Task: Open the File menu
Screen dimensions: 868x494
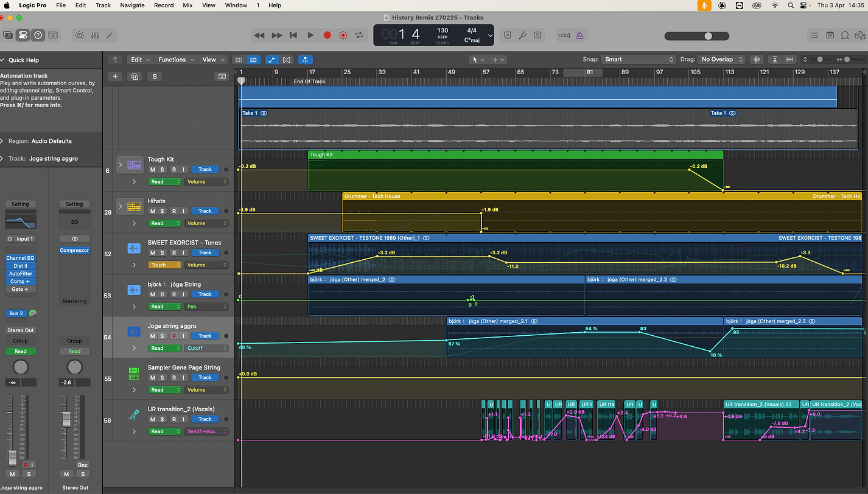Action: [61, 5]
